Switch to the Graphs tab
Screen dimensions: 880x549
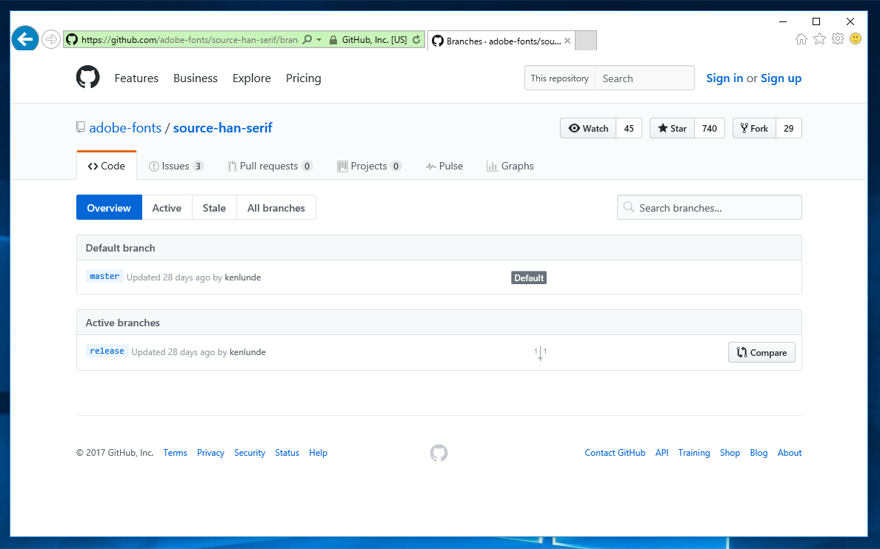(x=510, y=166)
